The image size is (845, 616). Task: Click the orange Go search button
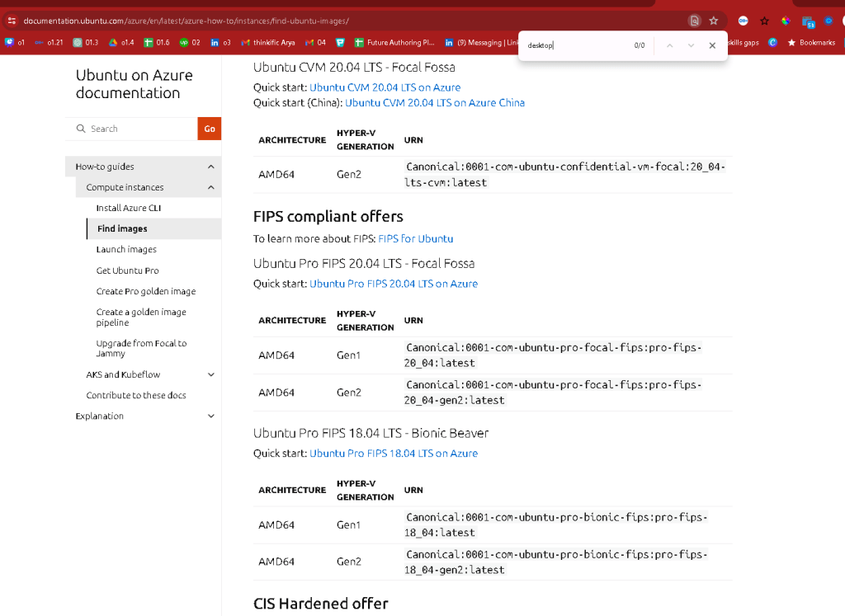pyautogui.click(x=210, y=129)
